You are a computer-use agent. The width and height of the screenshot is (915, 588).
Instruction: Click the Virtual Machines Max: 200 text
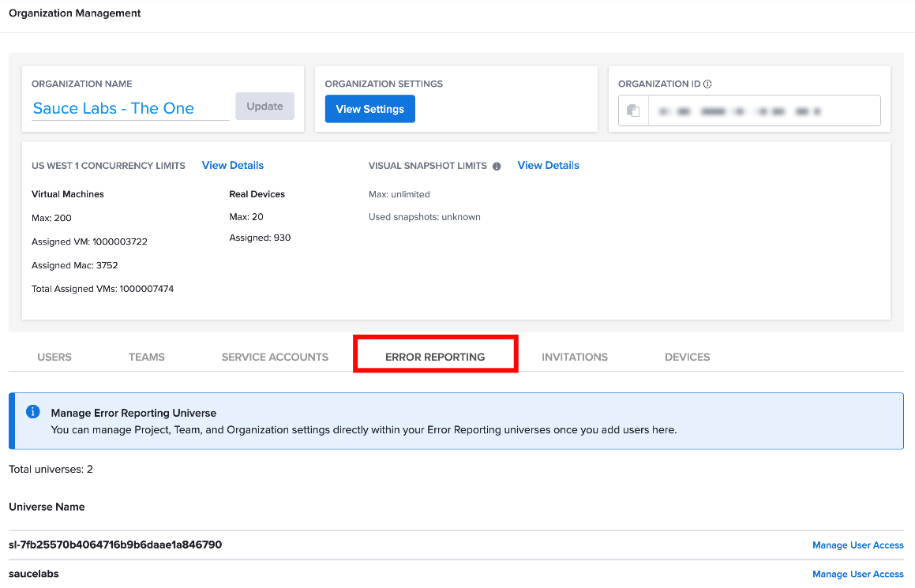51,218
